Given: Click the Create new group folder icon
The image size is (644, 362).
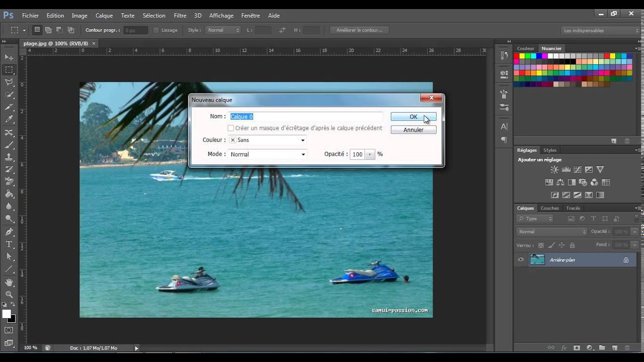Looking at the screenshot, I should pos(601,347).
